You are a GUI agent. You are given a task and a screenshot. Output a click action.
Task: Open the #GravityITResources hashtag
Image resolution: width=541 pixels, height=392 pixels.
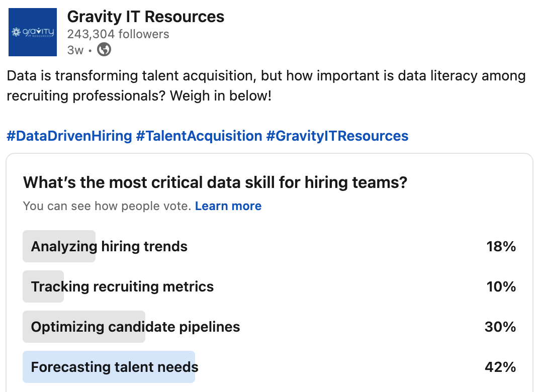337,136
